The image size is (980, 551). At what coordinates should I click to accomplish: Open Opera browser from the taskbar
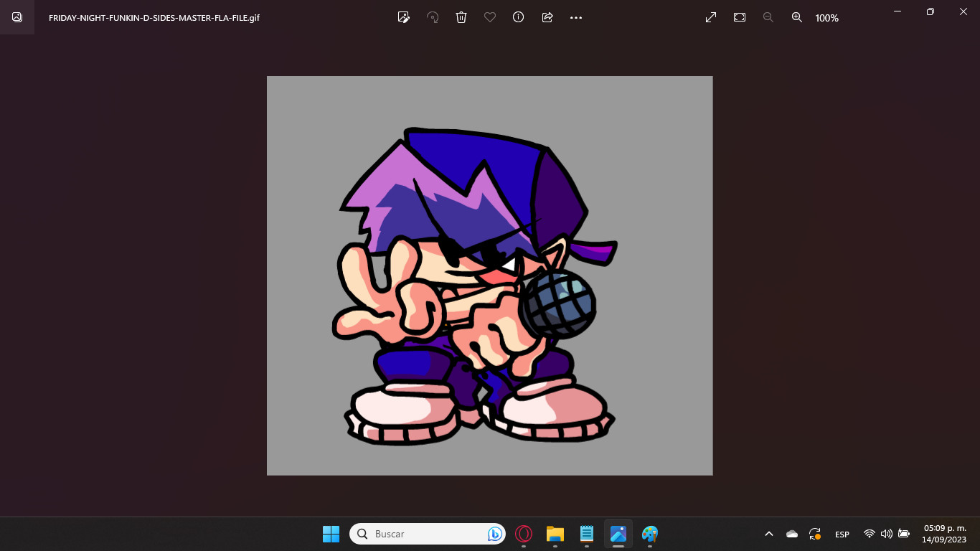click(524, 534)
